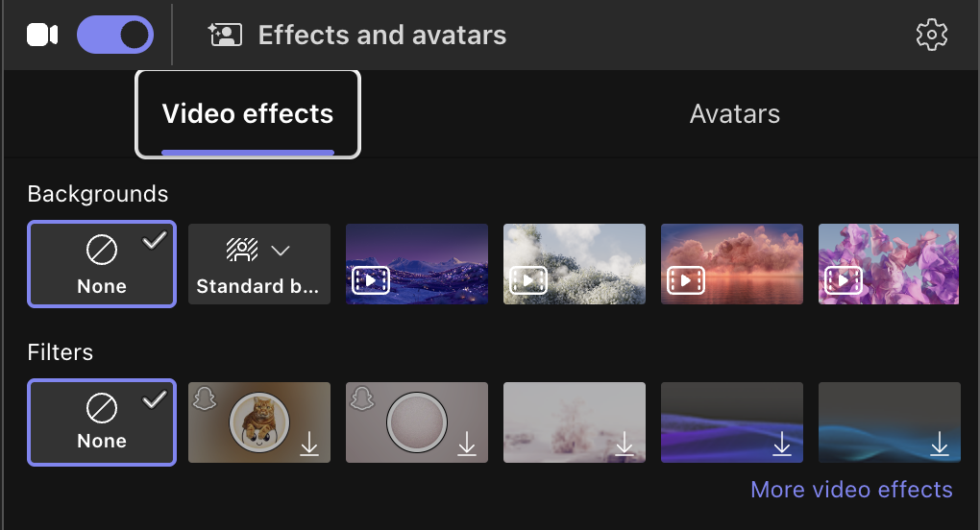Expand the Standard blur dropdown

click(x=280, y=251)
